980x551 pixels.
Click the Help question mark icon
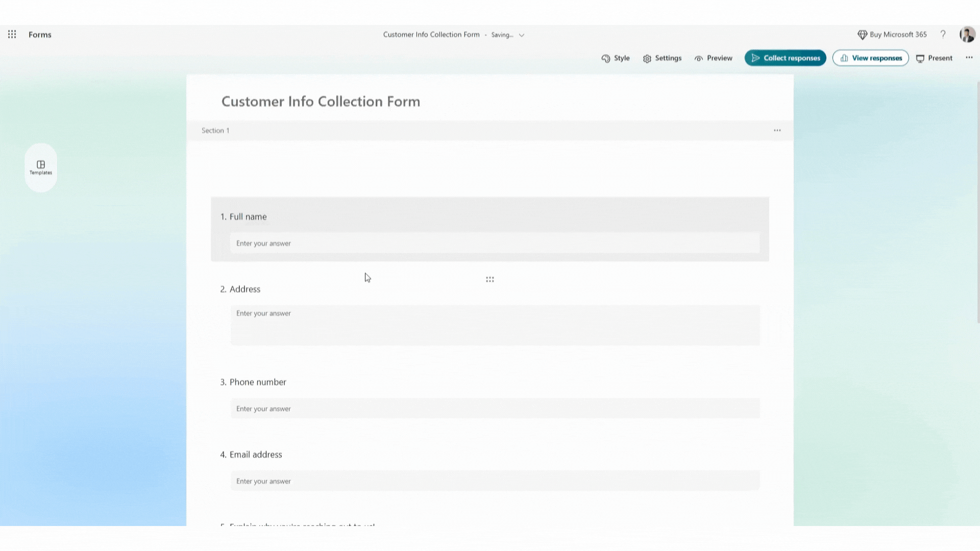[x=943, y=34]
